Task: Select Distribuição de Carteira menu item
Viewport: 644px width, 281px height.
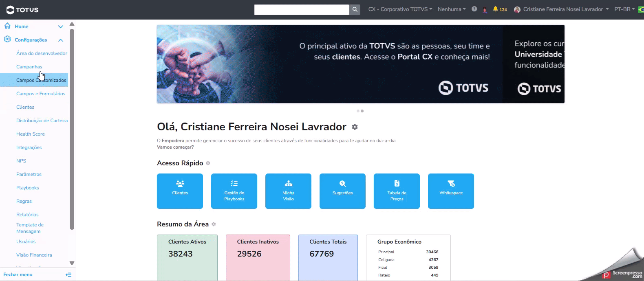Action: point(42,121)
